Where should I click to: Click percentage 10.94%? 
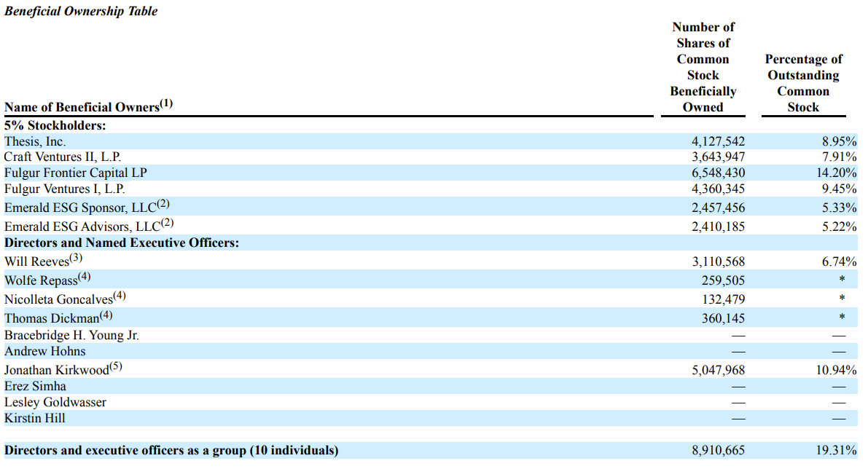click(837, 370)
